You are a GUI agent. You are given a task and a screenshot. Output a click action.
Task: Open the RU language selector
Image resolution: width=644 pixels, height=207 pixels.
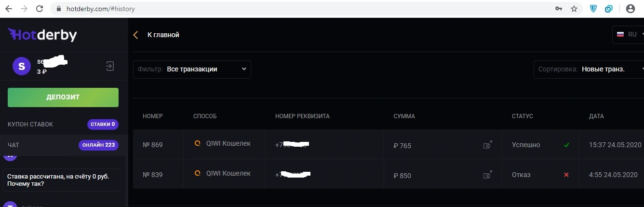(628, 34)
